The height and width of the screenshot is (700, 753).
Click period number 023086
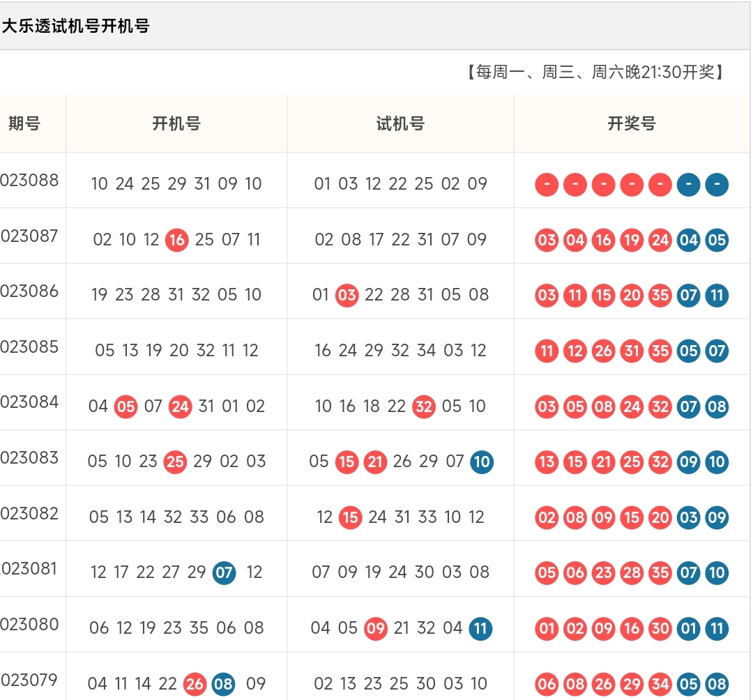coord(29,291)
